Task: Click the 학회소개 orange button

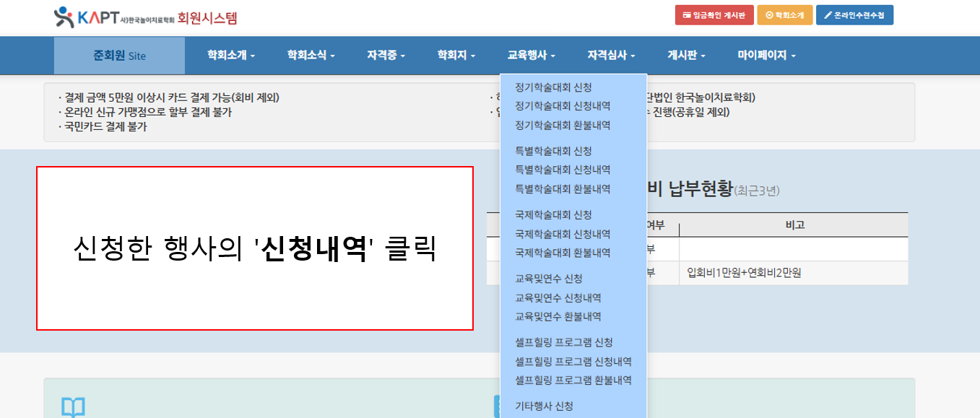Action: (x=785, y=15)
